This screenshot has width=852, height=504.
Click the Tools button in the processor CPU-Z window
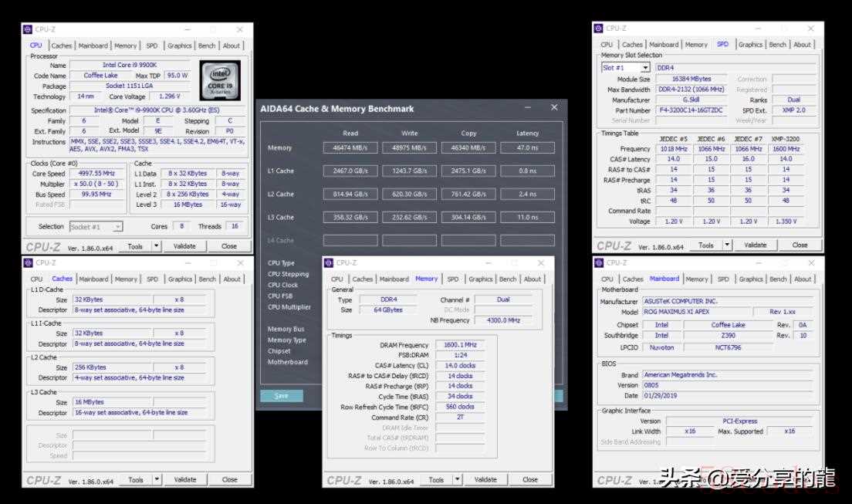[x=135, y=246]
